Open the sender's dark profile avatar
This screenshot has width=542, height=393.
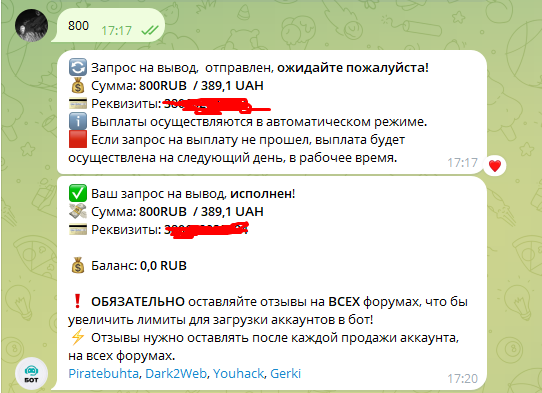click(x=31, y=26)
